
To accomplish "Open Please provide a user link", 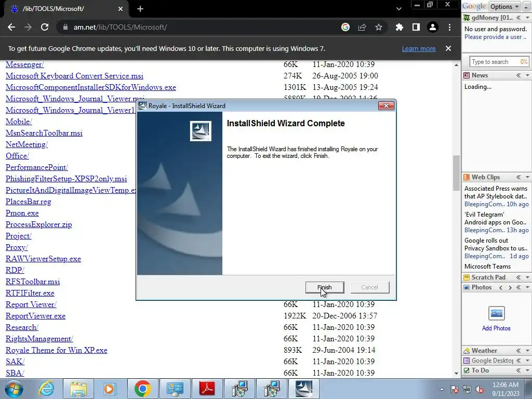I will pos(495,37).
